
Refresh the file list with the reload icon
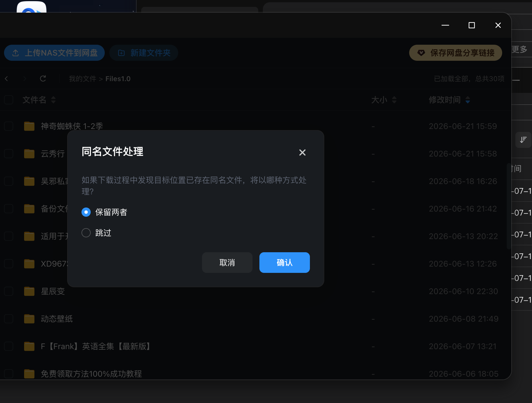click(x=43, y=79)
